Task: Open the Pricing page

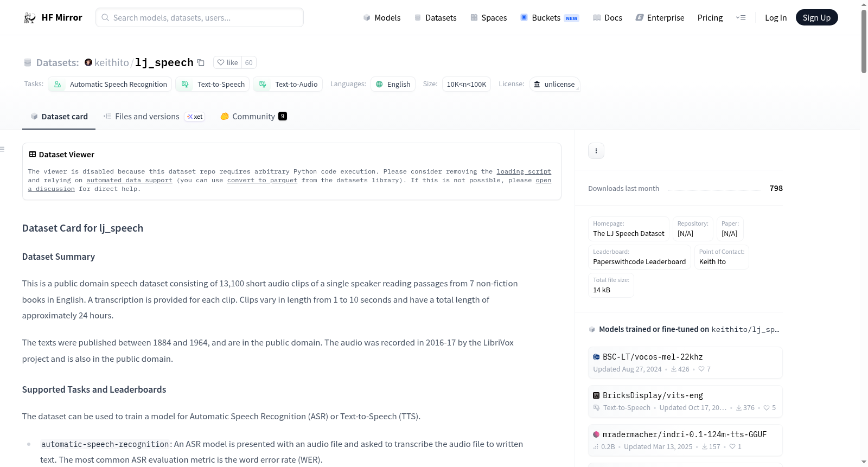Action: [x=710, y=18]
